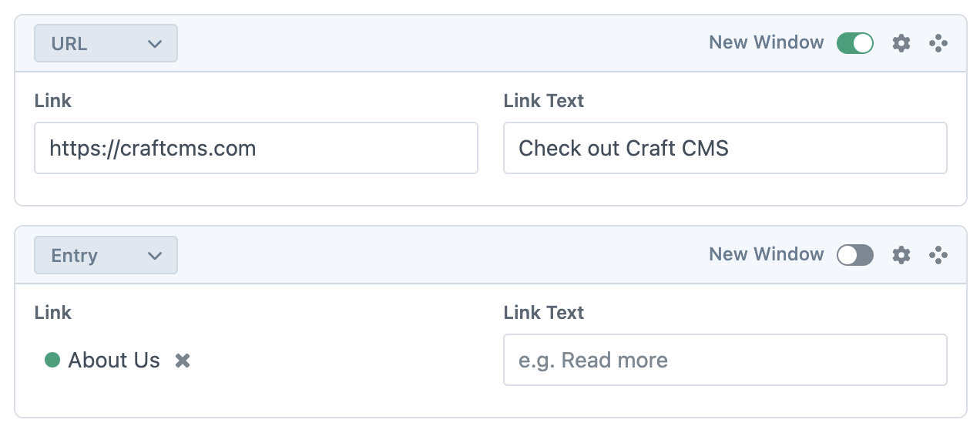Open the Entry link type dropdown
Image resolution: width=980 pixels, height=433 pixels.
106,255
